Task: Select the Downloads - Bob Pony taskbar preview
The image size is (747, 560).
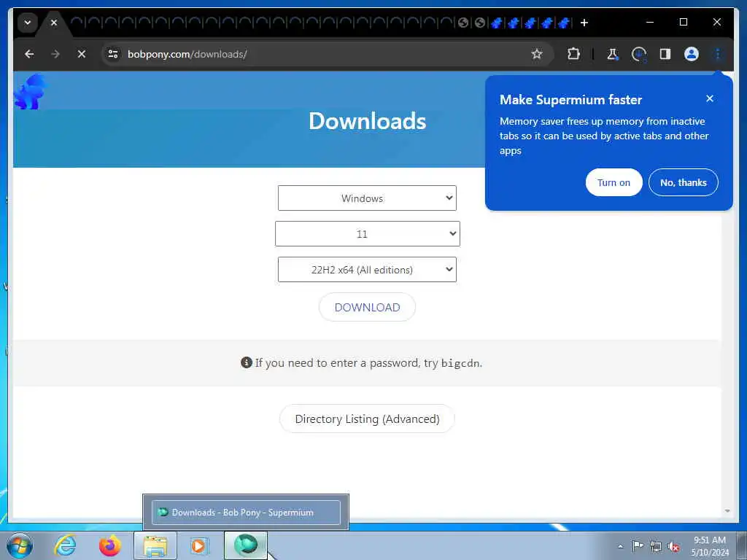Action: tap(246, 513)
